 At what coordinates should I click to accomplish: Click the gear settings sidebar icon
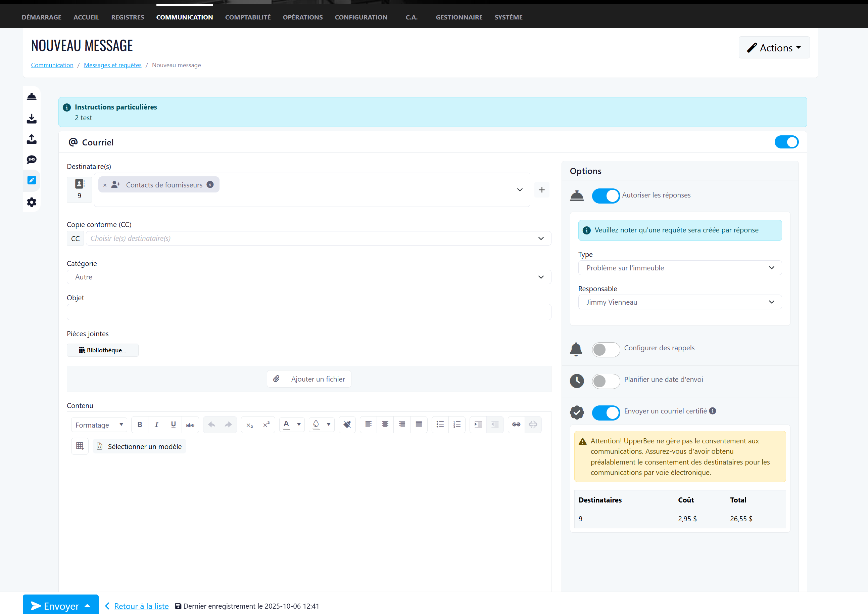[x=31, y=202]
